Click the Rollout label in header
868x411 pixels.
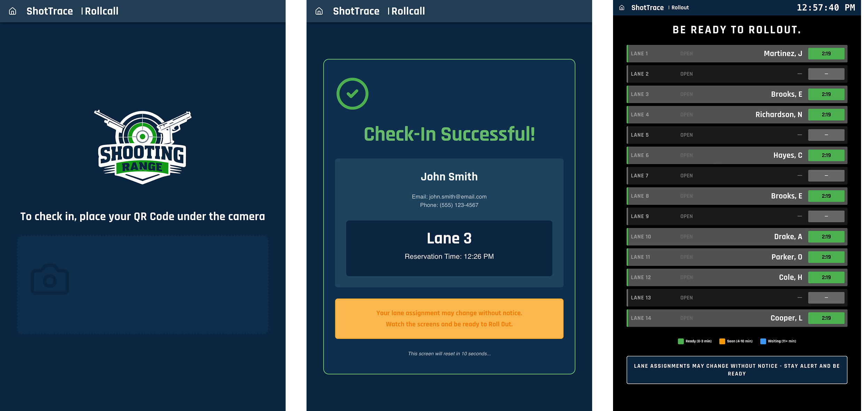tap(680, 8)
